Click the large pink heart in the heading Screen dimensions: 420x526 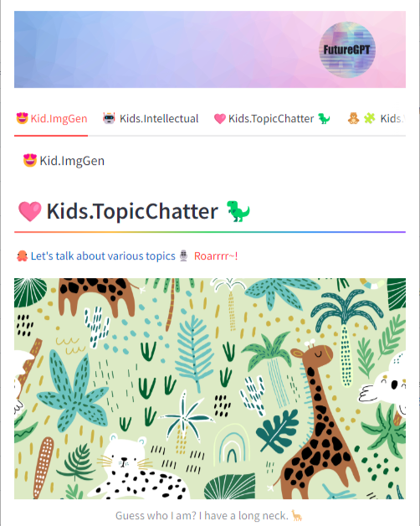pyautogui.click(x=30, y=211)
